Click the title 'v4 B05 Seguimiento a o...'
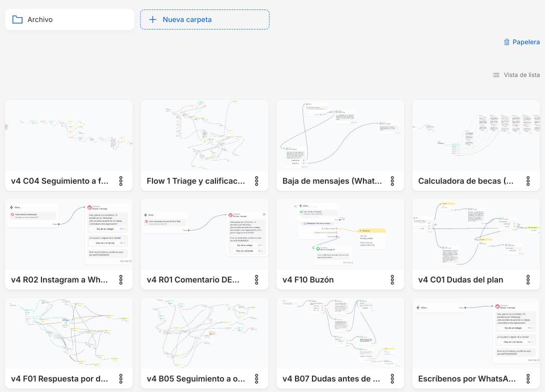This screenshot has height=392, width=545. click(196, 379)
